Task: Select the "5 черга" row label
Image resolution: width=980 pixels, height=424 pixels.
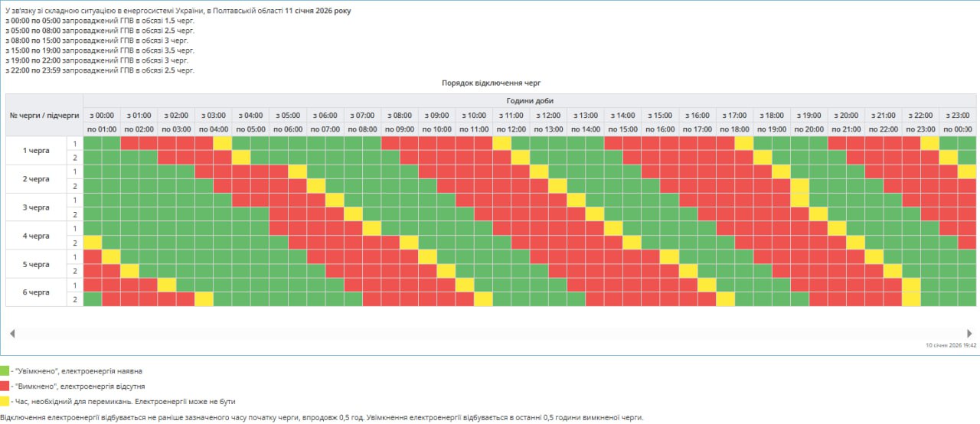Action: (36, 264)
